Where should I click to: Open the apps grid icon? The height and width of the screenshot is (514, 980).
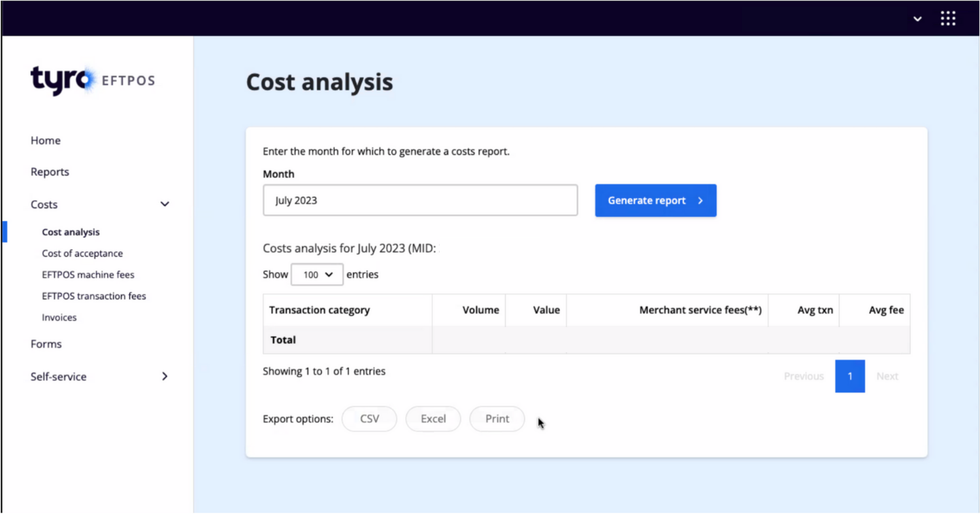pyautogui.click(x=948, y=18)
